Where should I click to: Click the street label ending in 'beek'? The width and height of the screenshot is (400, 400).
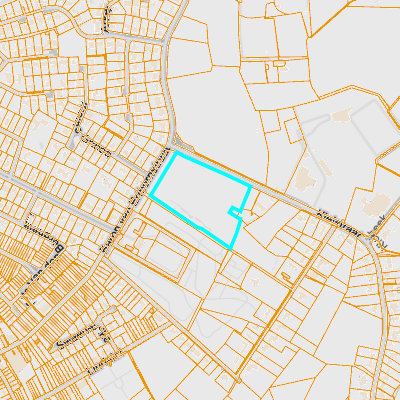[377, 231]
